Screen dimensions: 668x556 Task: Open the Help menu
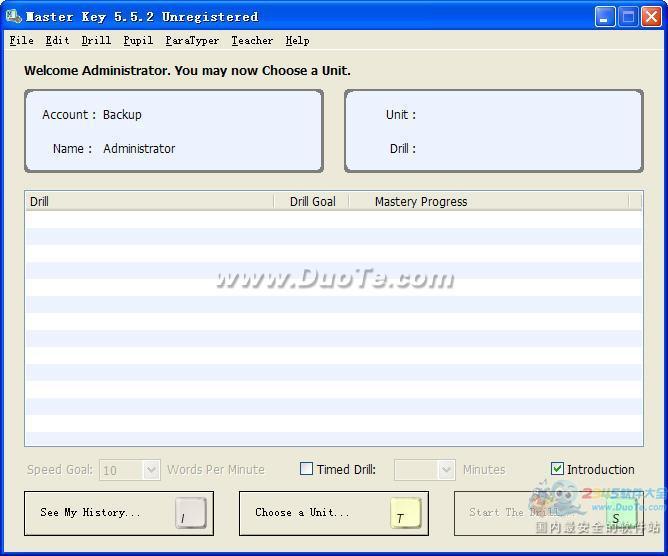[297, 41]
